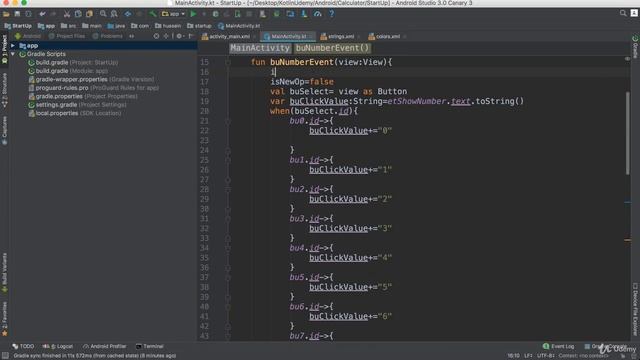This screenshot has width=640, height=360.
Task: Select gradle-wrapper.properties file
Action: click(x=91, y=79)
